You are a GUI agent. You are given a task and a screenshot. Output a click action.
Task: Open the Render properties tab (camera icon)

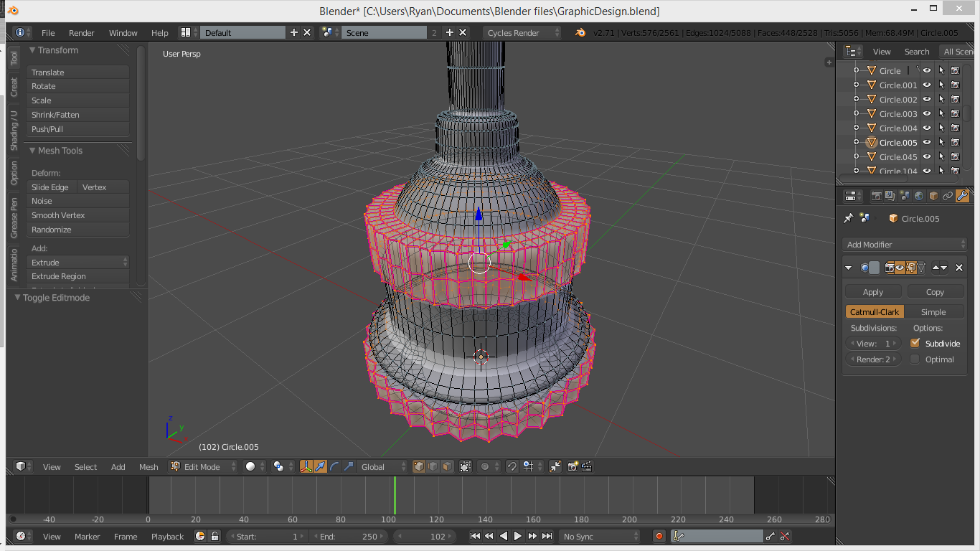point(876,196)
